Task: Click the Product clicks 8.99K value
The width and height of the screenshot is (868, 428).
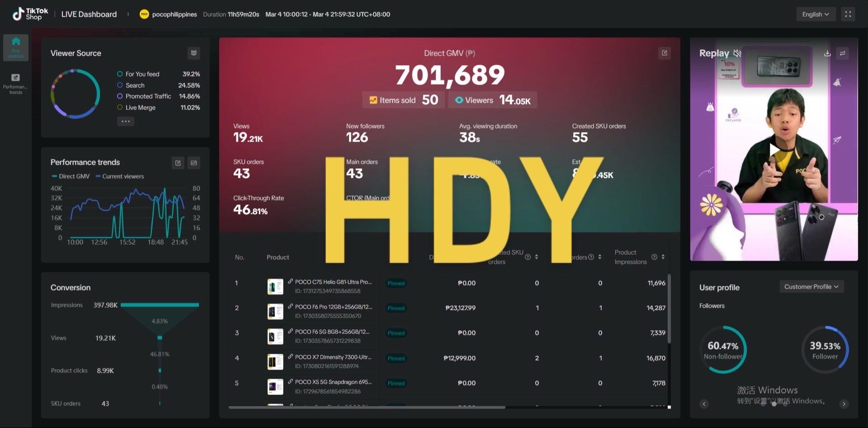Action: tap(105, 371)
